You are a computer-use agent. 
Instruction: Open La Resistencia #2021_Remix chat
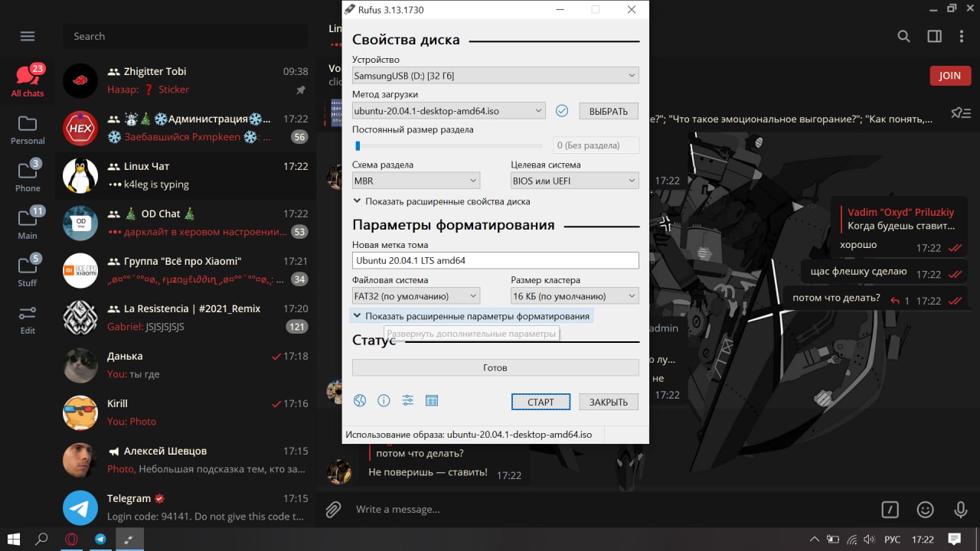pos(186,318)
